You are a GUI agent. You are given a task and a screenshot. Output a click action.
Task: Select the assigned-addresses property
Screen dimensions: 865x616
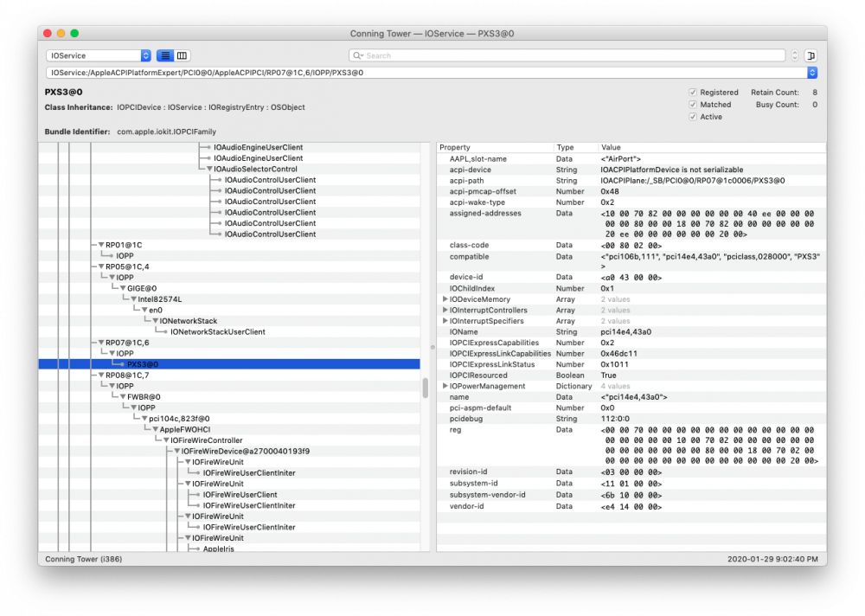[x=631, y=223]
